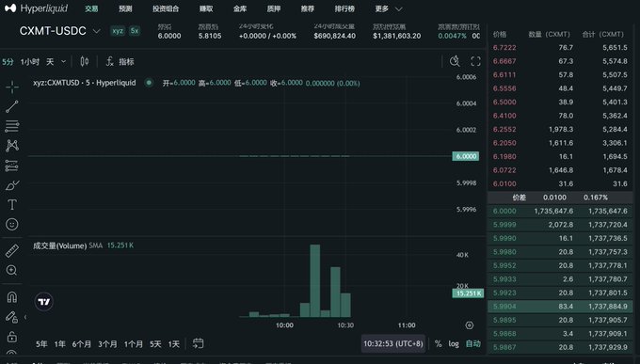Open the candlestick chart type selector

[85, 62]
